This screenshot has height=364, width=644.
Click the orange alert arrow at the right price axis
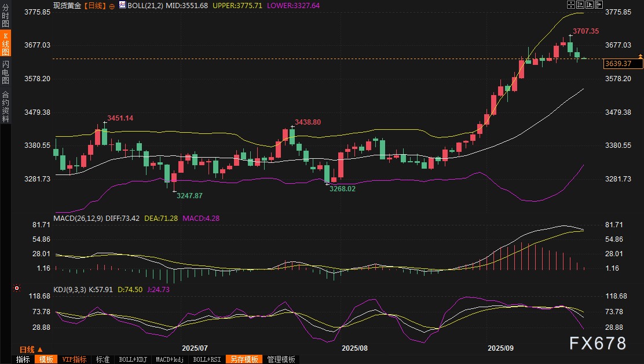tap(641, 56)
